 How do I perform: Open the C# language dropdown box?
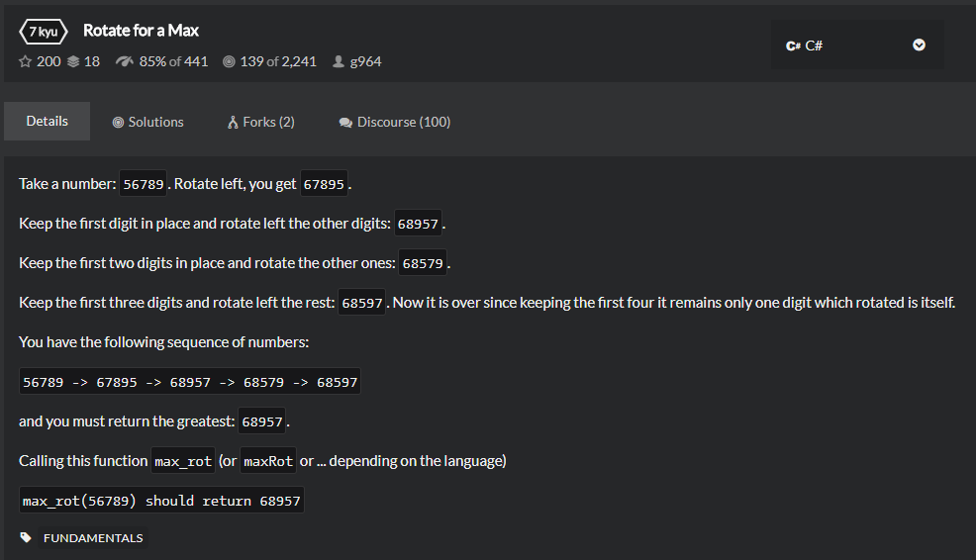coord(856,46)
